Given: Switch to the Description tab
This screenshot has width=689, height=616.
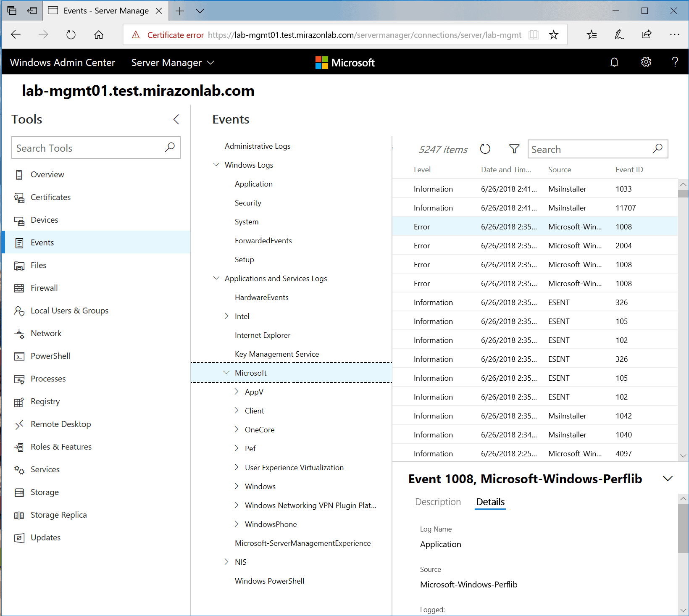Looking at the screenshot, I should 438,502.
